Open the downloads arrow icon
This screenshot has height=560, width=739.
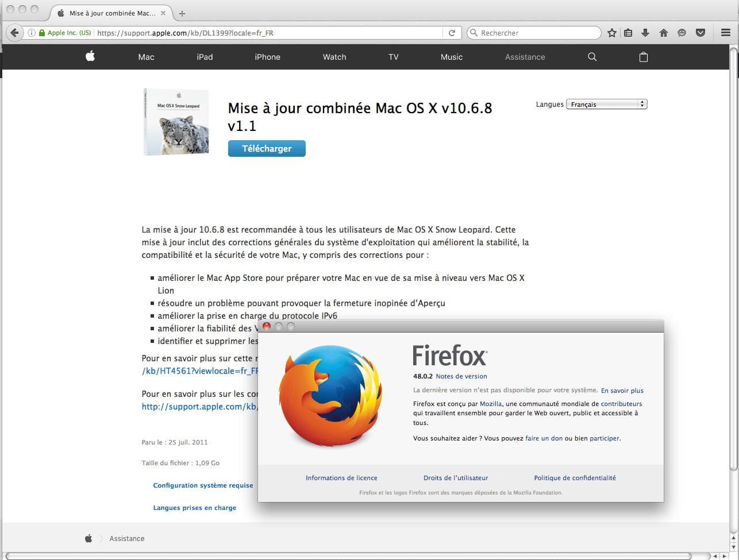pyautogui.click(x=645, y=33)
